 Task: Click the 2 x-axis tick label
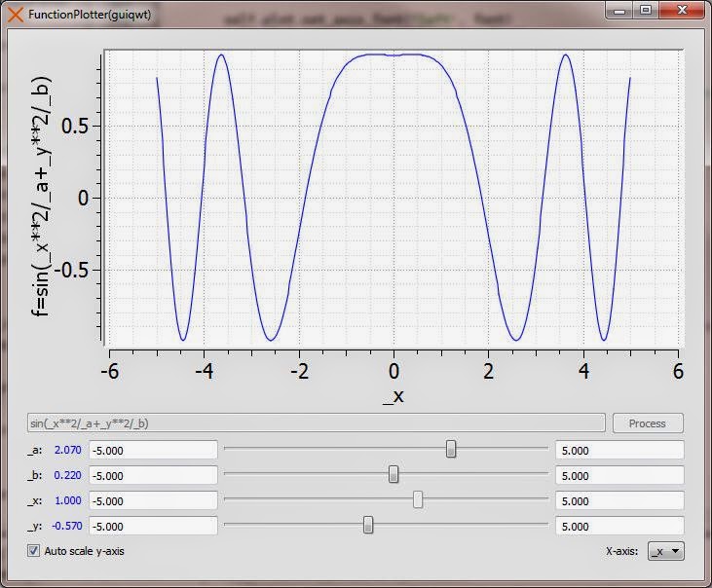pos(489,371)
